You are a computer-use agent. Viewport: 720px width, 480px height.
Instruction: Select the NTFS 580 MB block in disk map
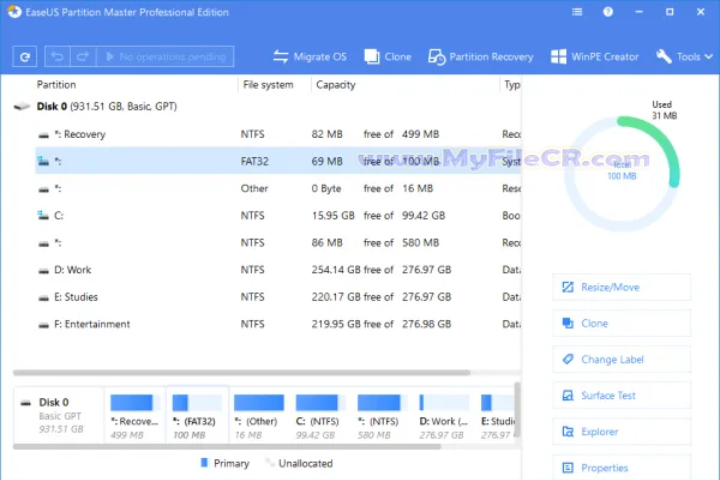[x=382, y=416]
